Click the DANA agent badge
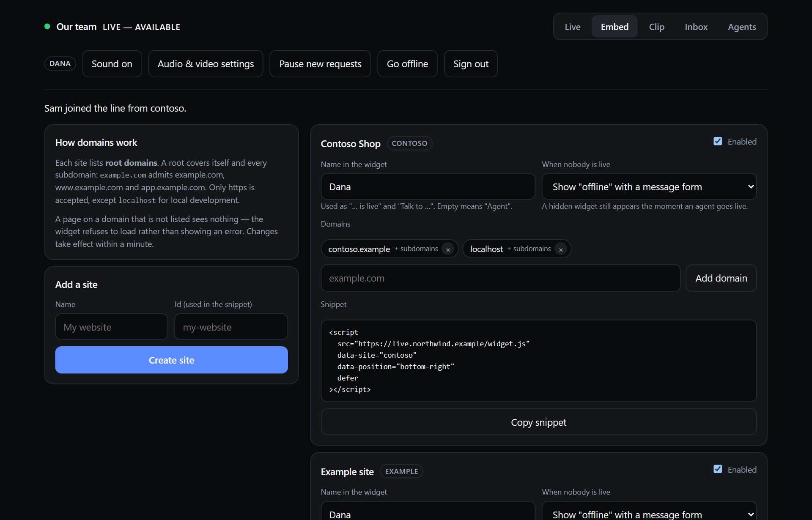The image size is (812, 520). 60,63
